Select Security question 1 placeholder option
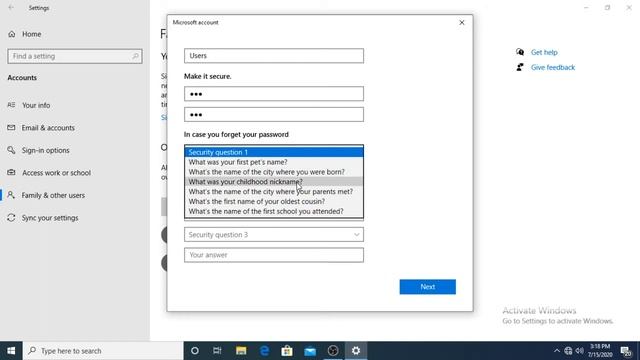Image resolution: width=640 pixels, height=360 pixels. (x=274, y=152)
